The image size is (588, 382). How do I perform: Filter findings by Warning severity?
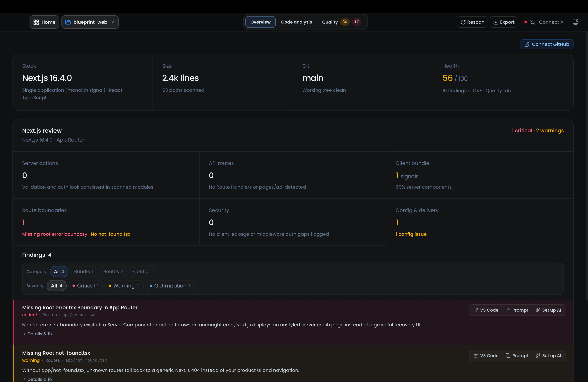click(x=124, y=286)
